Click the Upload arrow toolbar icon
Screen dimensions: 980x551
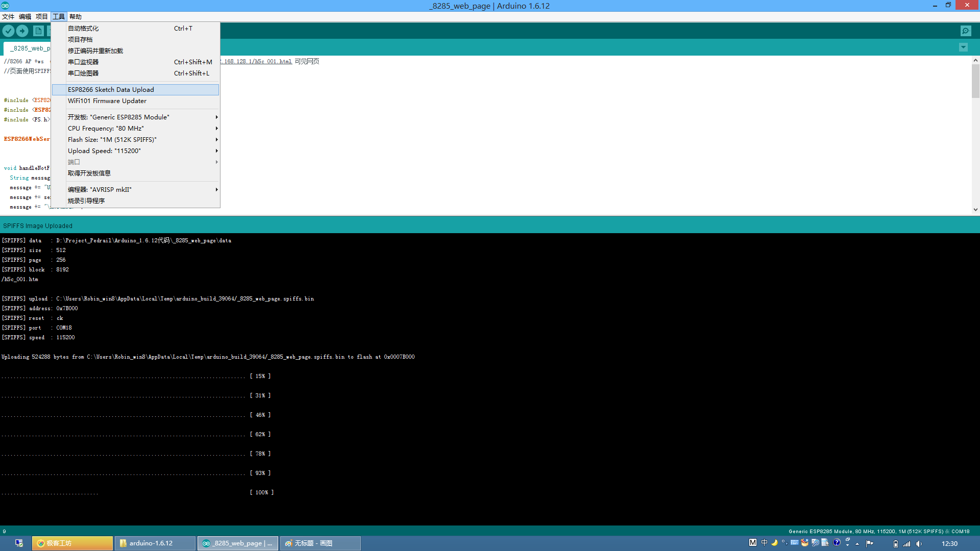click(22, 31)
